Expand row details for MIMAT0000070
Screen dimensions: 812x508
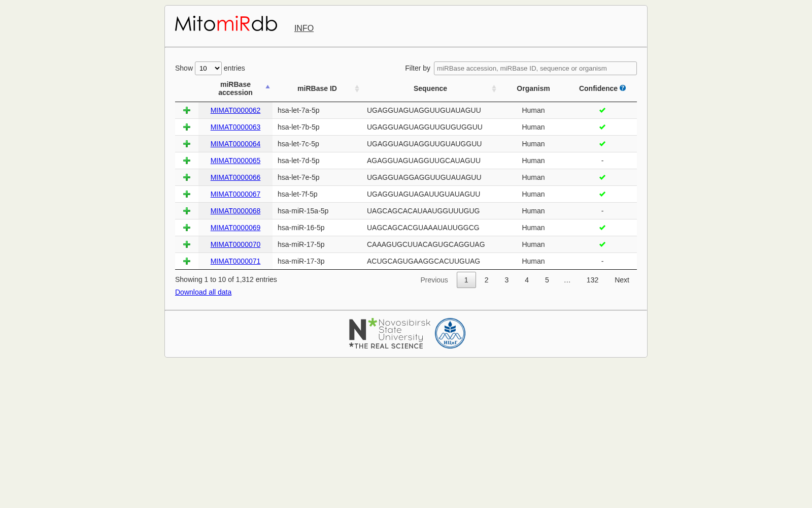(187, 244)
